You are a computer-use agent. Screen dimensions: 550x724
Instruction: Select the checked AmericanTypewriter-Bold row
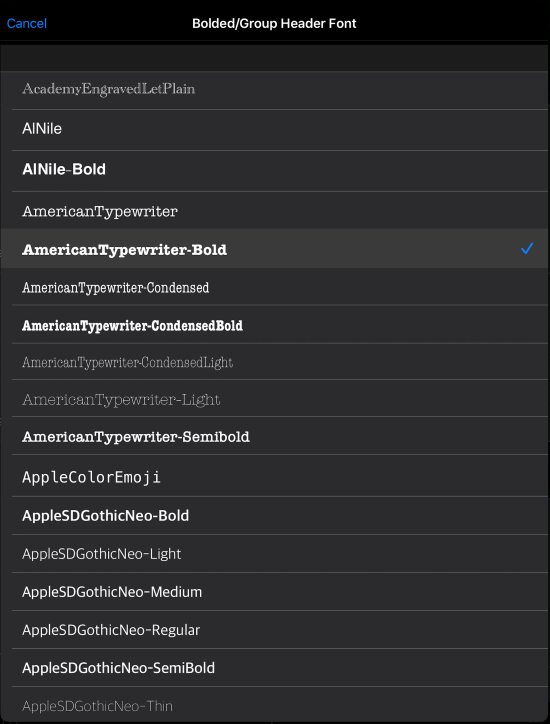(275, 248)
